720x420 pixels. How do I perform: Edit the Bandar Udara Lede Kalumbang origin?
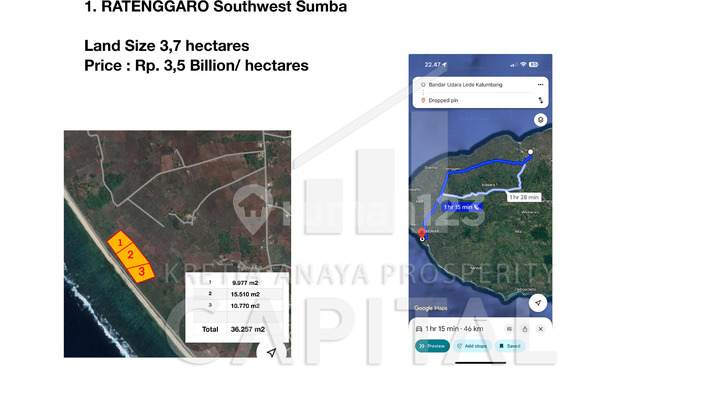465,85
